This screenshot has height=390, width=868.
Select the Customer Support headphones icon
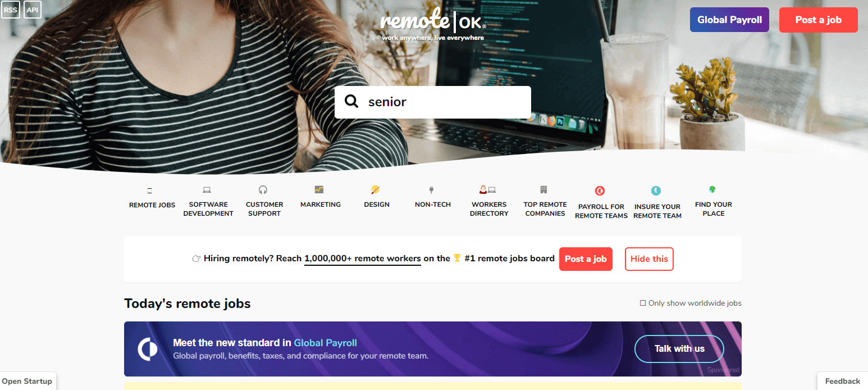click(x=263, y=190)
